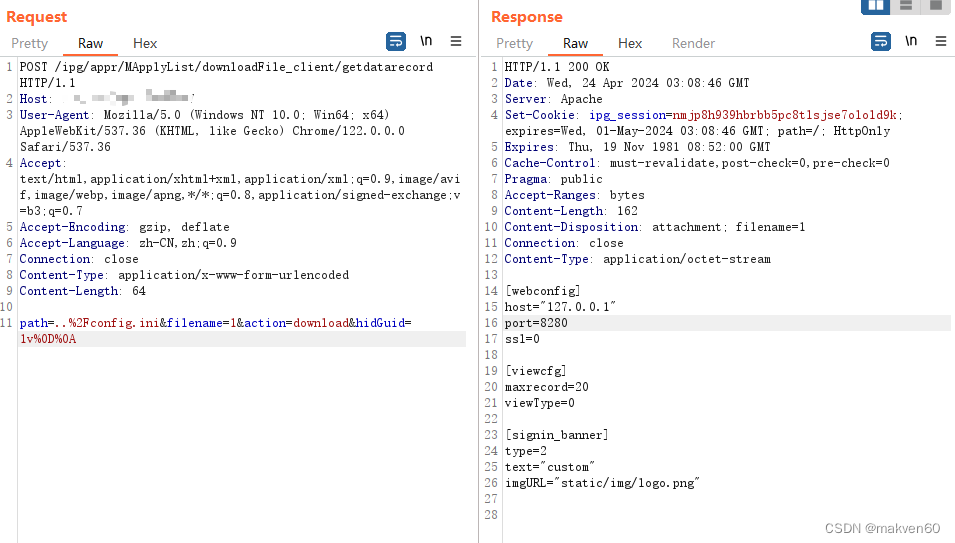Click the [webconfig] section line
This screenshot has height=543, width=955.
tap(543, 291)
